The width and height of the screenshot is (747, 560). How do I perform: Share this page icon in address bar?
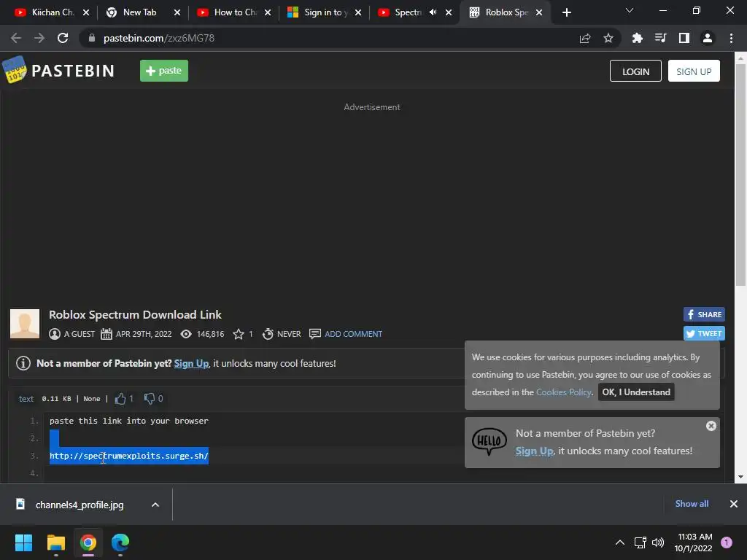pyautogui.click(x=585, y=38)
